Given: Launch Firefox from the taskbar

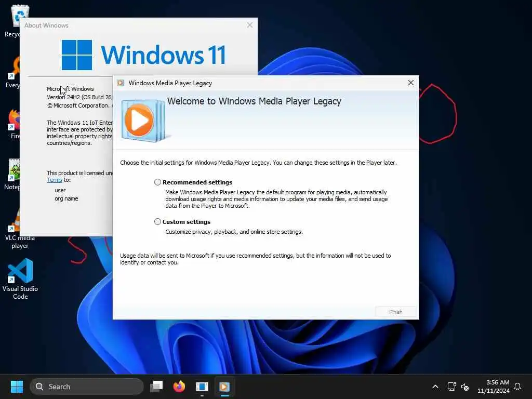Looking at the screenshot, I should tap(179, 387).
